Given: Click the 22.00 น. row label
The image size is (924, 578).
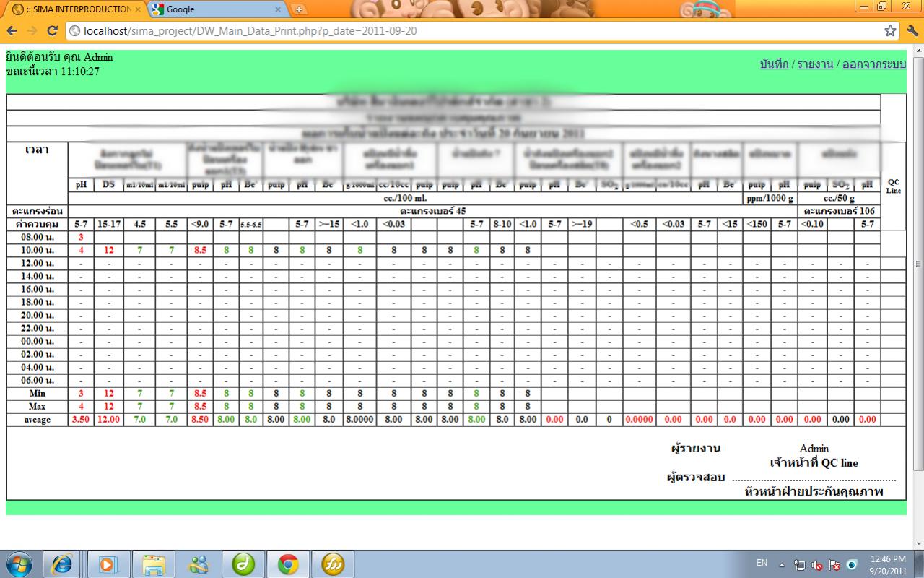Looking at the screenshot, I should click(x=36, y=328).
